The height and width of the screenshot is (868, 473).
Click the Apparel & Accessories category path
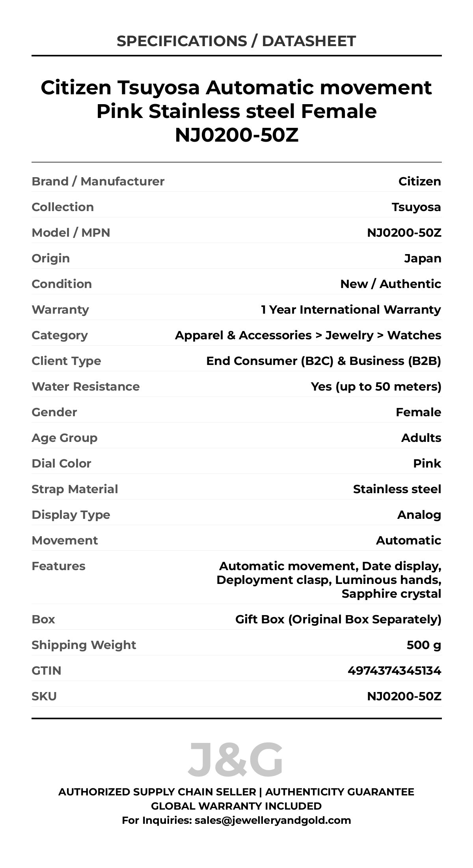[308, 335]
